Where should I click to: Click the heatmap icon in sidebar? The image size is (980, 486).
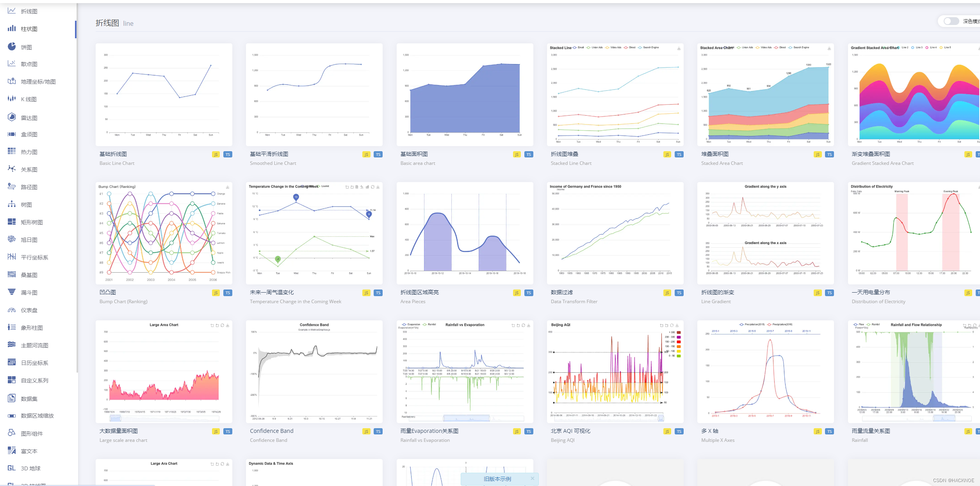12,152
